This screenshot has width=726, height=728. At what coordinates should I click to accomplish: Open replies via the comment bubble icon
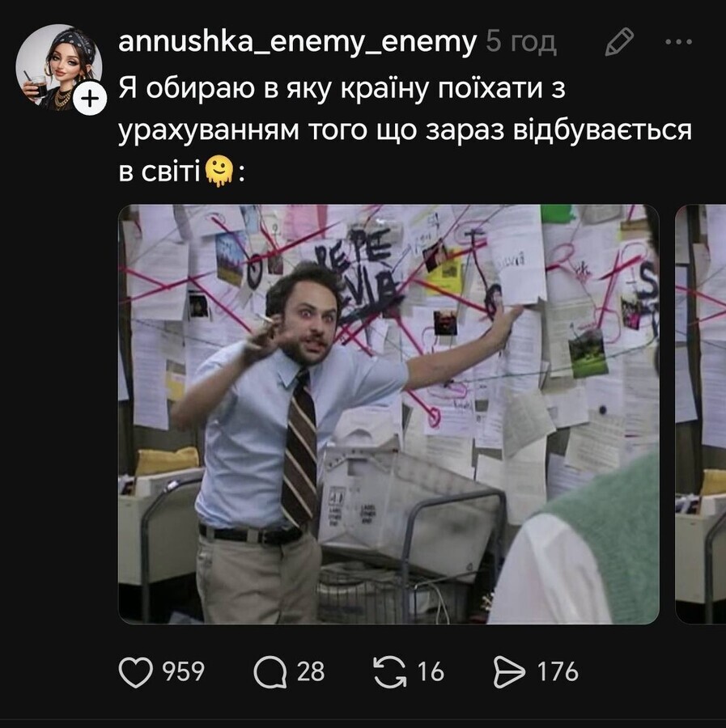(270, 672)
